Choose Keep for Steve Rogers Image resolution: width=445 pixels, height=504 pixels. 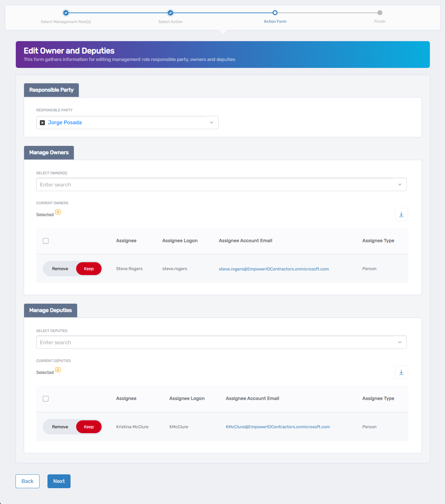coord(89,269)
